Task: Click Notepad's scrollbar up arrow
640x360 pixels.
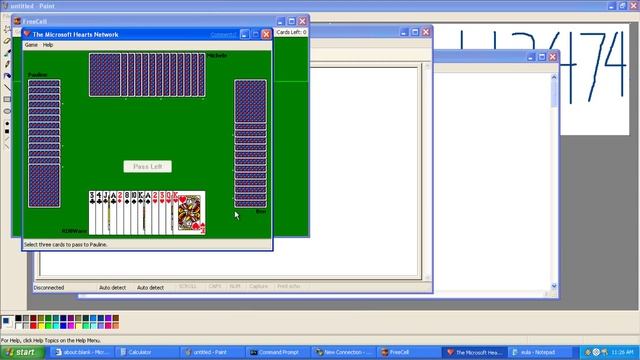Action: [554, 77]
